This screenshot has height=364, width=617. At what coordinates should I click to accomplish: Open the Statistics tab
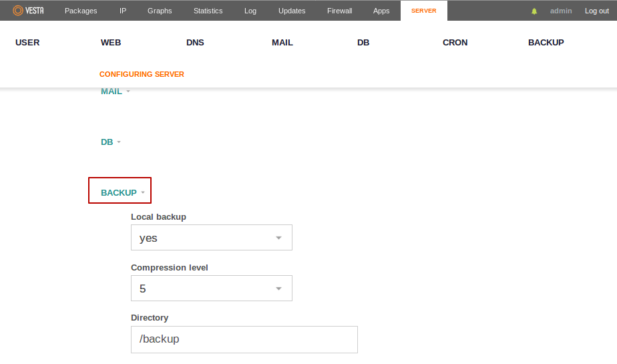coord(208,11)
